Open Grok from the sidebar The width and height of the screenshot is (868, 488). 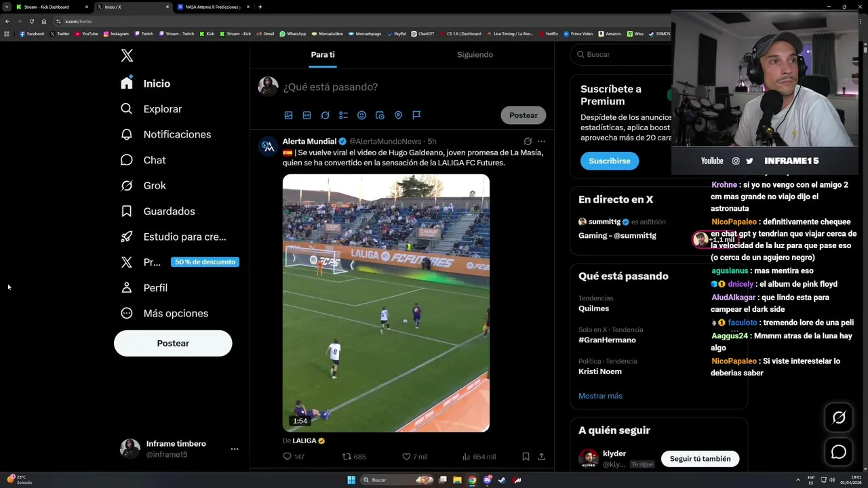143,186
